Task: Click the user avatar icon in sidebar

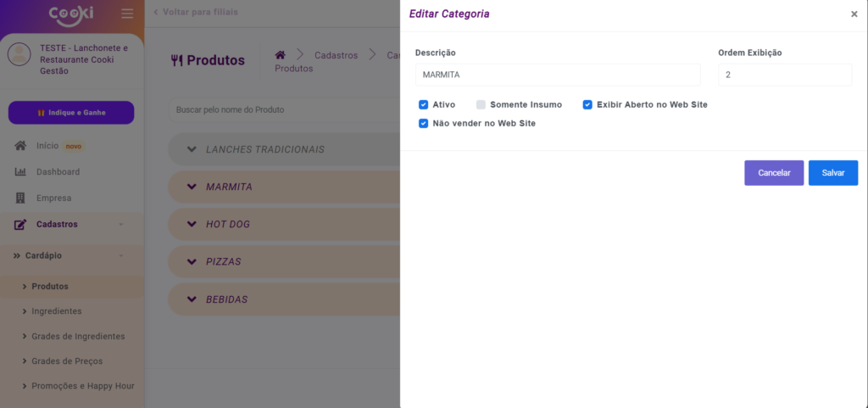Action: click(19, 54)
